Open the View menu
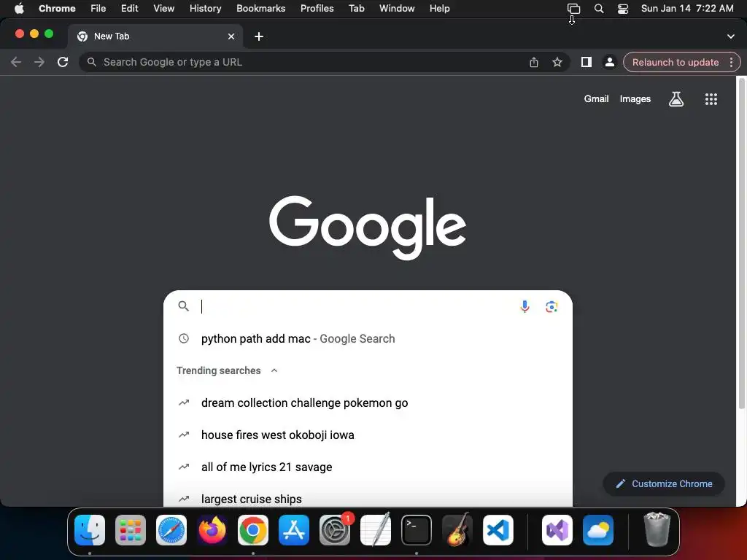The width and height of the screenshot is (747, 560). [x=164, y=9]
